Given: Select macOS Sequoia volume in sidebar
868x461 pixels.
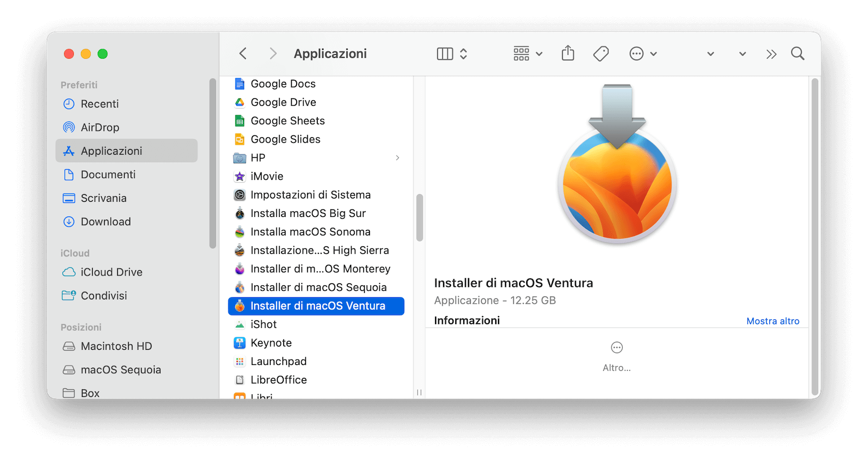Looking at the screenshot, I should 126,370.
